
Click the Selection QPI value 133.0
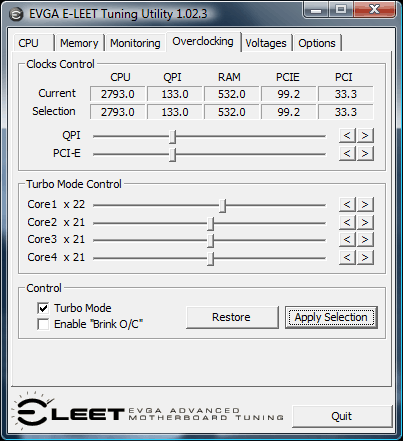[x=175, y=112]
